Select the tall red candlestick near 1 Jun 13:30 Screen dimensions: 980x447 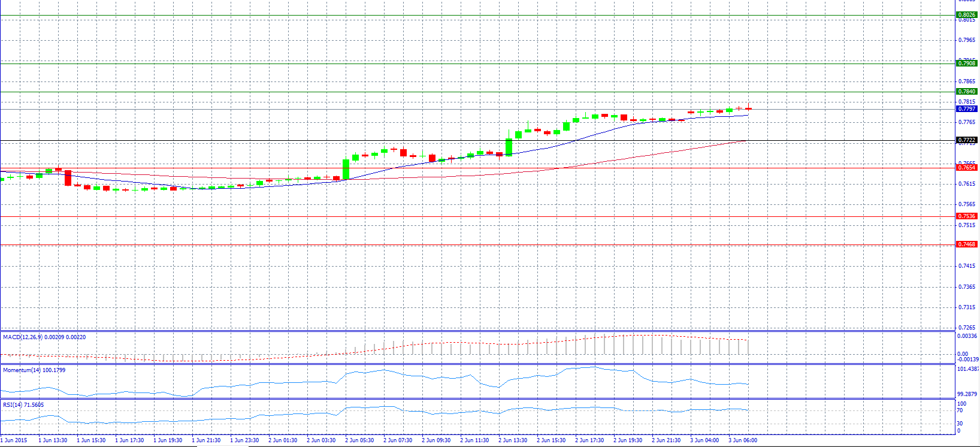(x=68, y=178)
